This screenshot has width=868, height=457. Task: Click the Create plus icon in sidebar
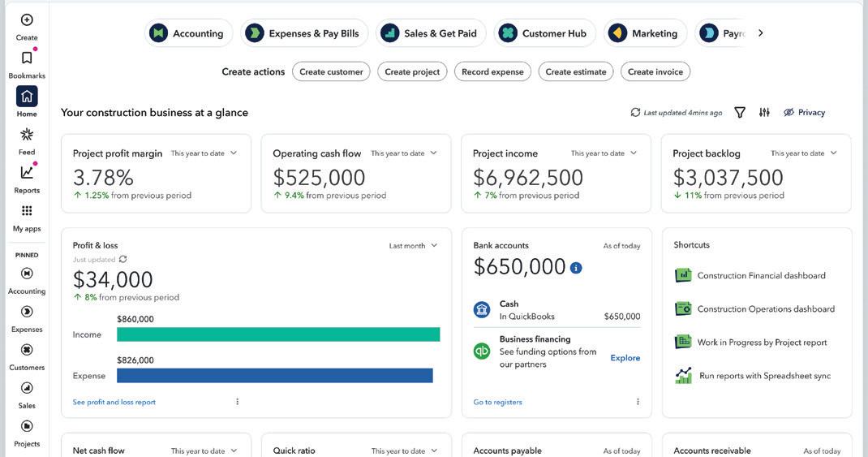point(27,19)
